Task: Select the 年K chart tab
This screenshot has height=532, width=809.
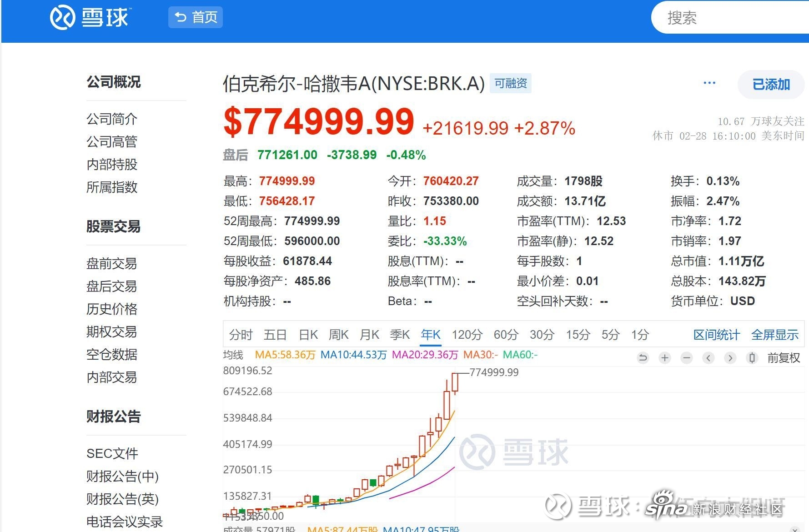Action: (x=431, y=335)
